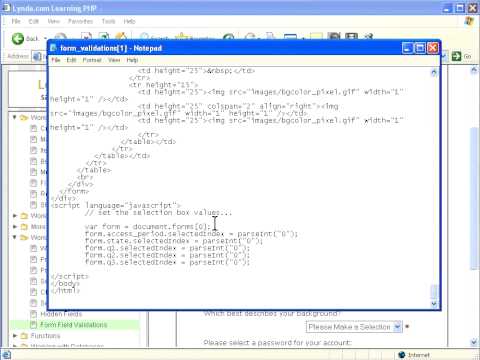The image size is (480, 360).
Task: Open the browser's View menu
Action: pos(53,21)
